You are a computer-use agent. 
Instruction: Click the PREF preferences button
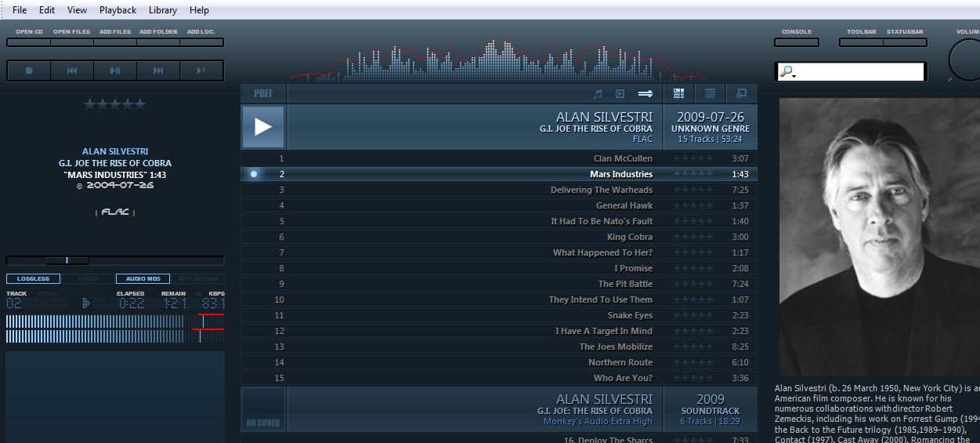click(263, 93)
